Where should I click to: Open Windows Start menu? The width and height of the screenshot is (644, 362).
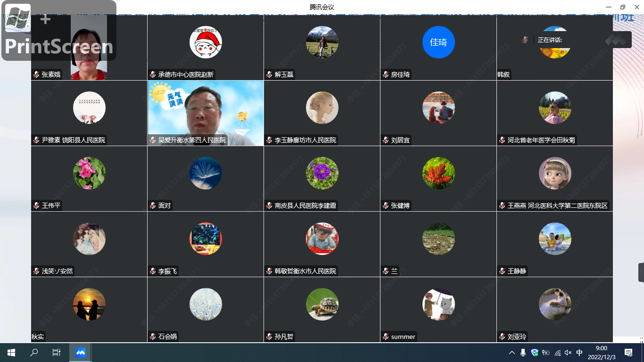[11, 352]
